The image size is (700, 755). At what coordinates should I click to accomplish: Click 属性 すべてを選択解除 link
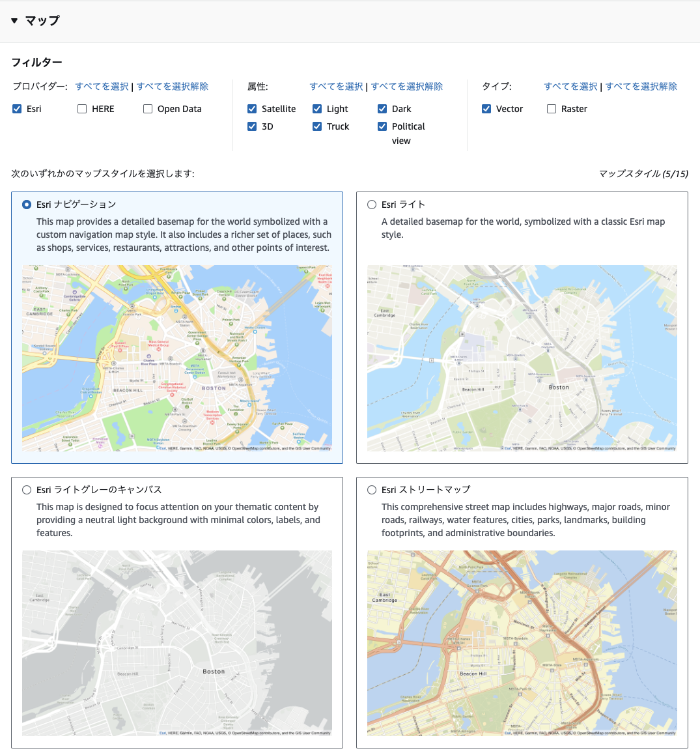(407, 87)
